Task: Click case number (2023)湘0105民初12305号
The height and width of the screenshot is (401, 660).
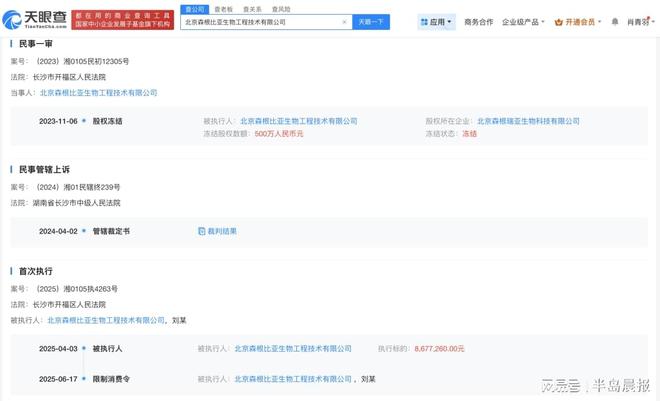Action: [x=82, y=61]
